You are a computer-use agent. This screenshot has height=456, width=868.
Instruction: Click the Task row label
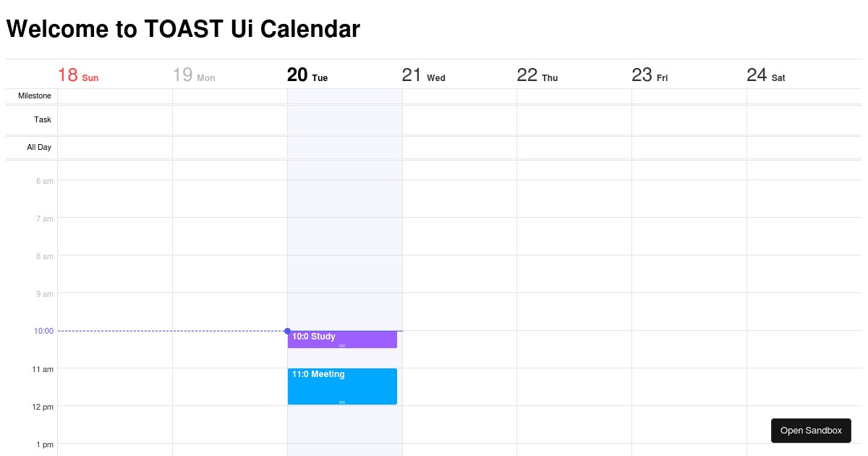[43, 119]
